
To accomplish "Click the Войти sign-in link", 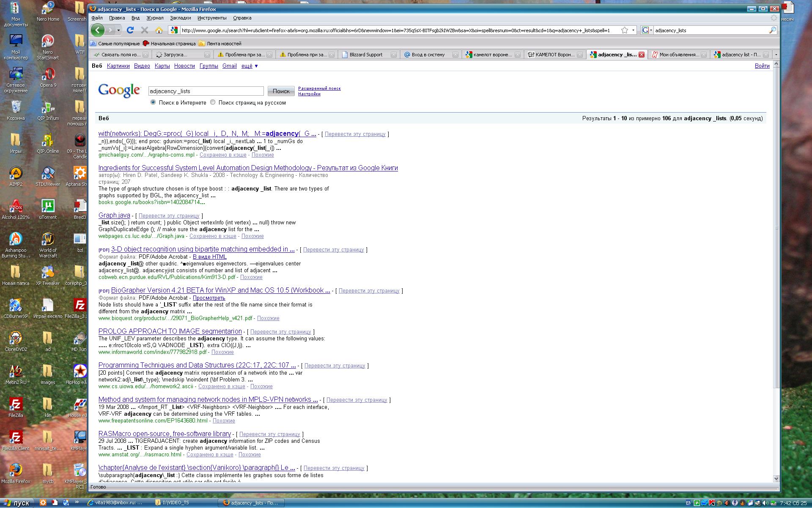I will pyautogui.click(x=762, y=66).
